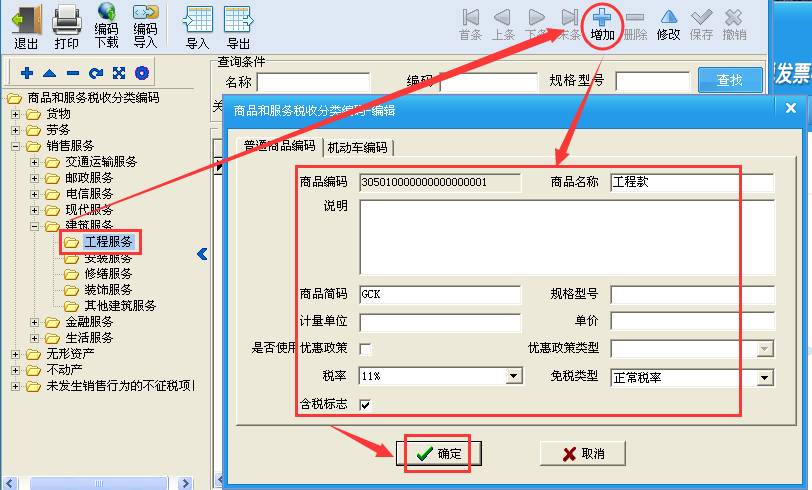Toggle 含税标志 checkbox

[x=366, y=405]
